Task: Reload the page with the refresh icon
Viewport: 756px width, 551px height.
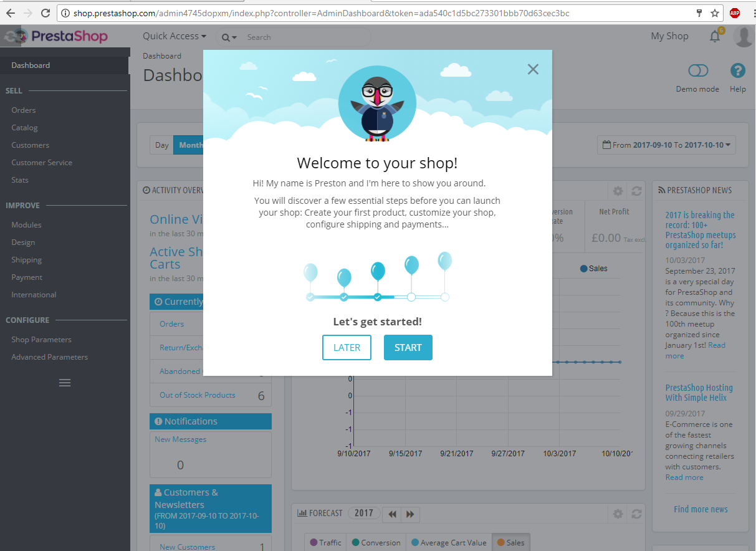Action: point(45,13)
